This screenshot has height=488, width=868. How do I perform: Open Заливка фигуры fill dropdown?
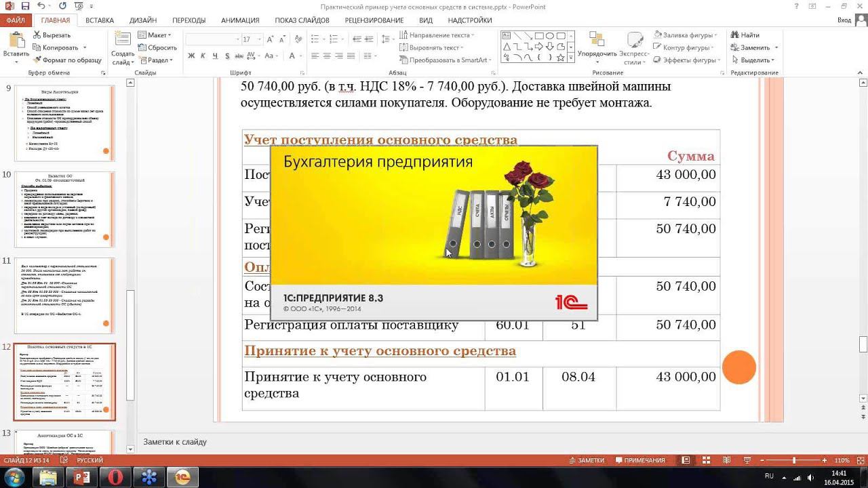[687, 35]
